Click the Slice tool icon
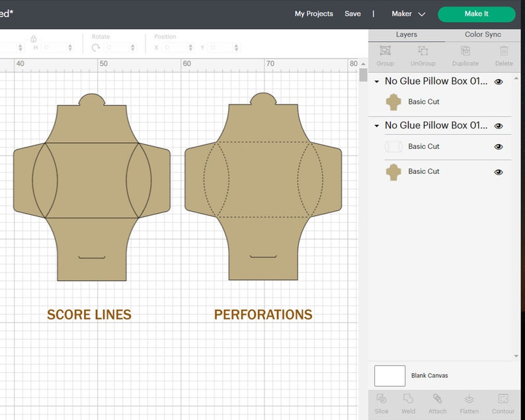 [382, 399]
